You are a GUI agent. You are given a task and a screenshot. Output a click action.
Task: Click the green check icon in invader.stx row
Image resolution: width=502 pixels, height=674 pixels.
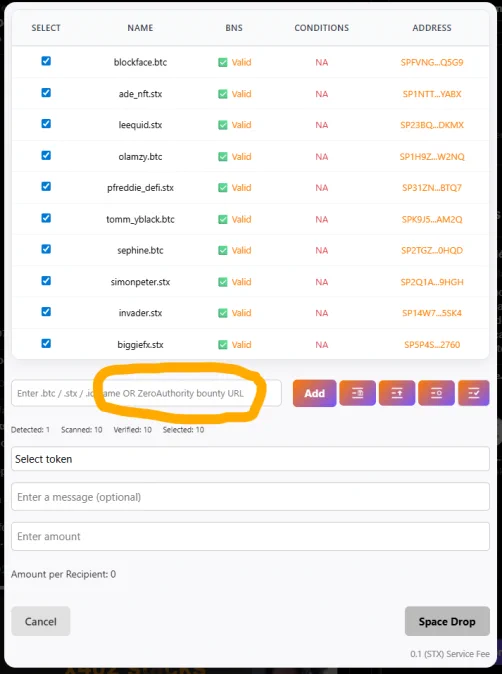pos(223,313)
